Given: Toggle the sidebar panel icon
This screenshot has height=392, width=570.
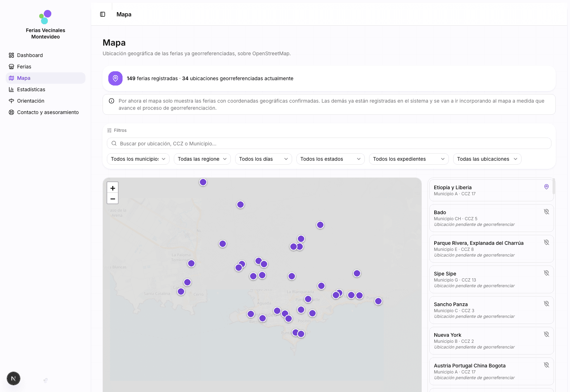Looking at the screenshot, I should click(x=103, y=14).
